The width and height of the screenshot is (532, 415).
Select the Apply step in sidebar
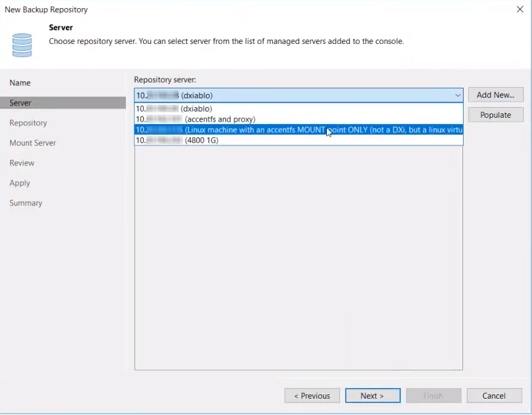[19, 183]
